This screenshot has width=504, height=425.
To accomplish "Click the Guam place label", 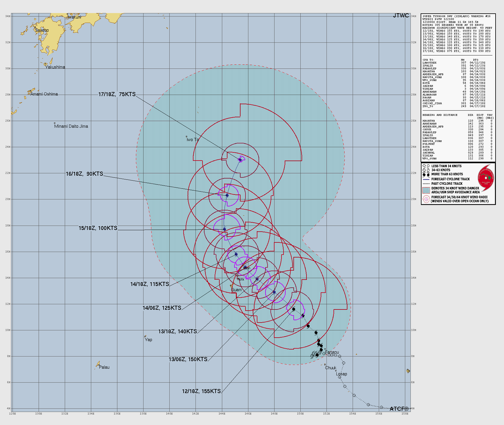I will (x=236, y=290).
